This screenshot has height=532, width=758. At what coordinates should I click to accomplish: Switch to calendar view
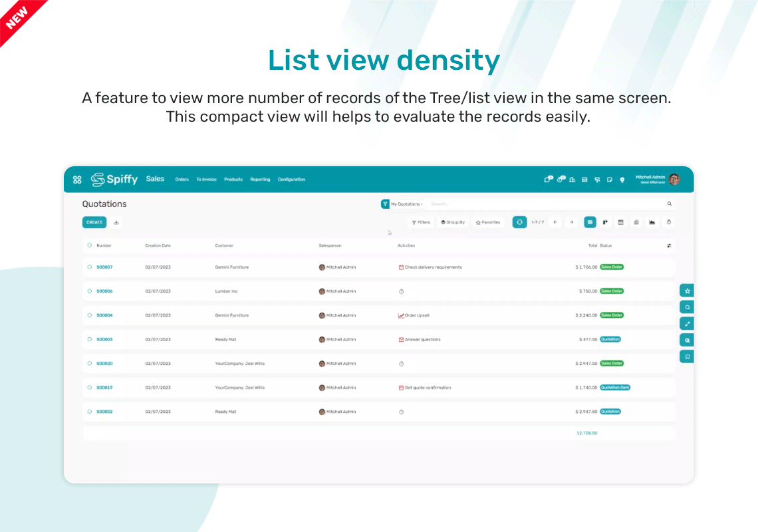pyautogui.click(x=621, y=222)
